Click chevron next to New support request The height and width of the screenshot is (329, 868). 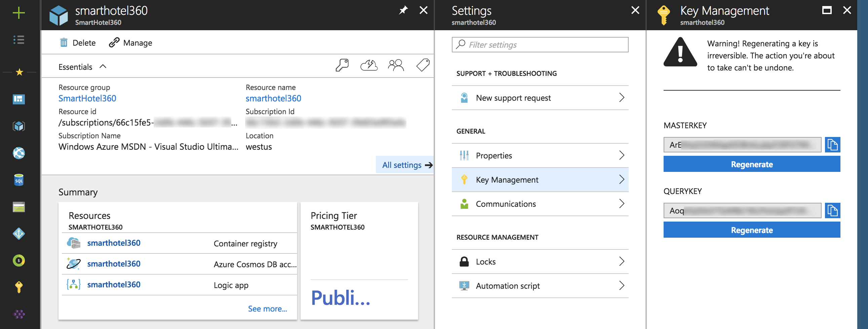(x=622, y=98)
